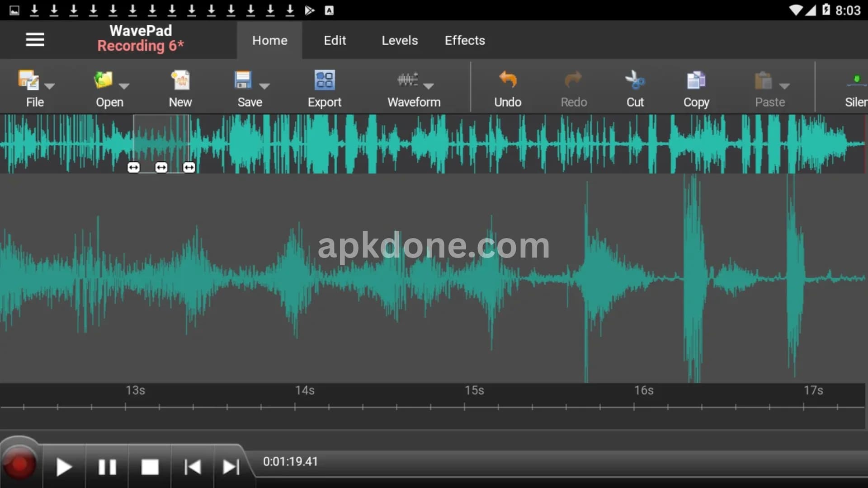This screenshot has width=868, height=488.
Task: Tap the Recording 6* file title
Action: point(141,46)
